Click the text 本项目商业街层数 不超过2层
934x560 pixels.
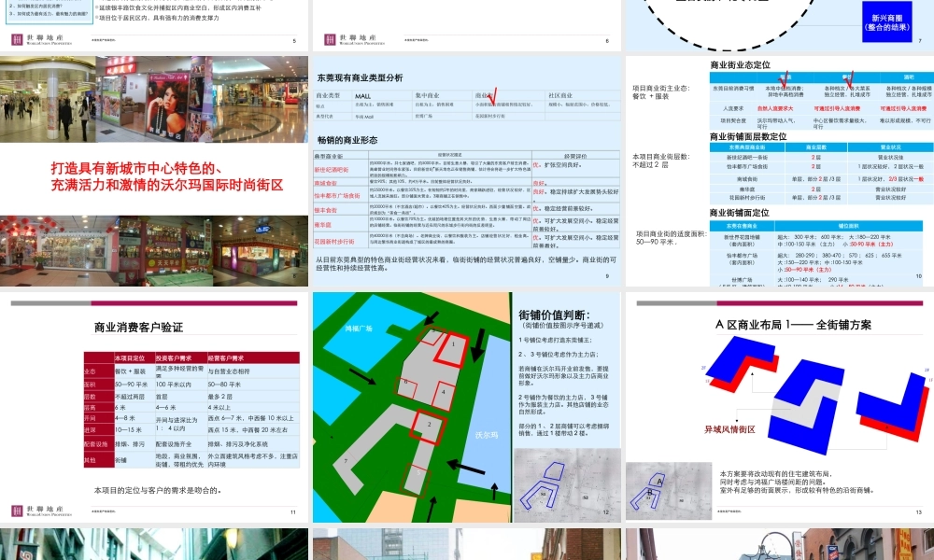click(x=661, y=161)
